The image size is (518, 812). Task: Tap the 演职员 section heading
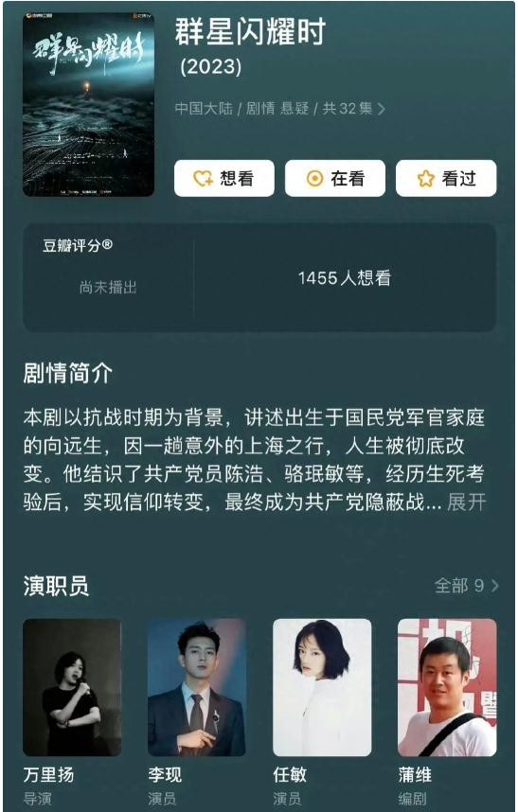pyautogui.click(x=56, y=586)
